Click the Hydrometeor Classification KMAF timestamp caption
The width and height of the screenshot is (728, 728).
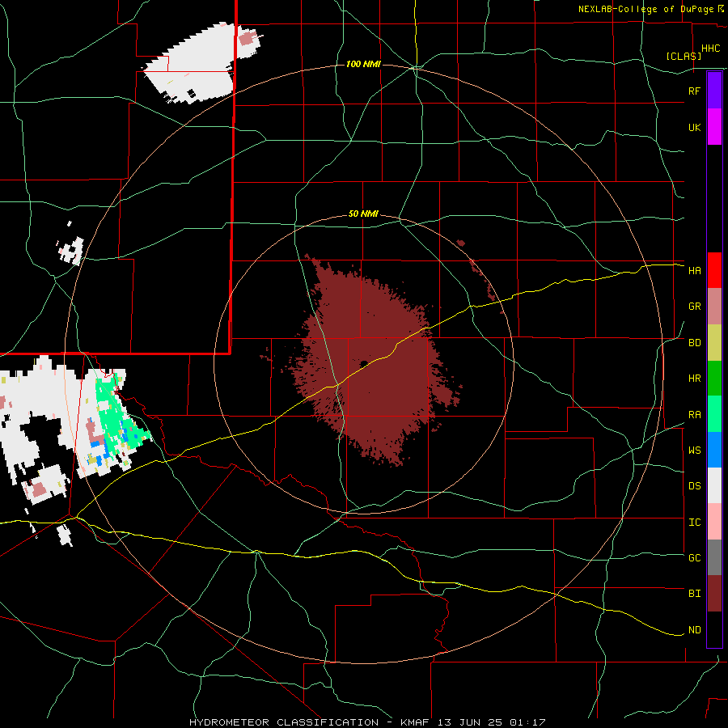click(x=367, y=722)
